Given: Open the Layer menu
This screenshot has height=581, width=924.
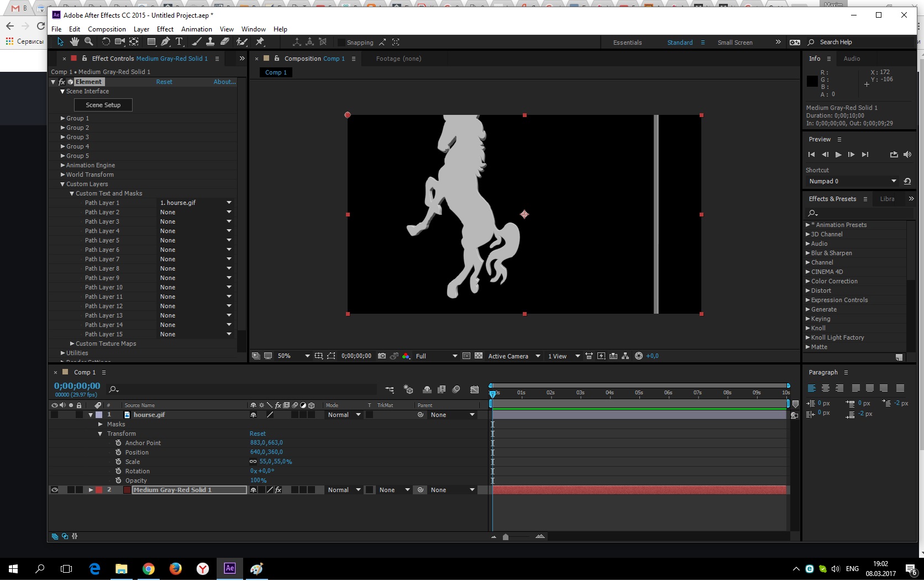Looking at the screenshot, I should tap(141, 29).
